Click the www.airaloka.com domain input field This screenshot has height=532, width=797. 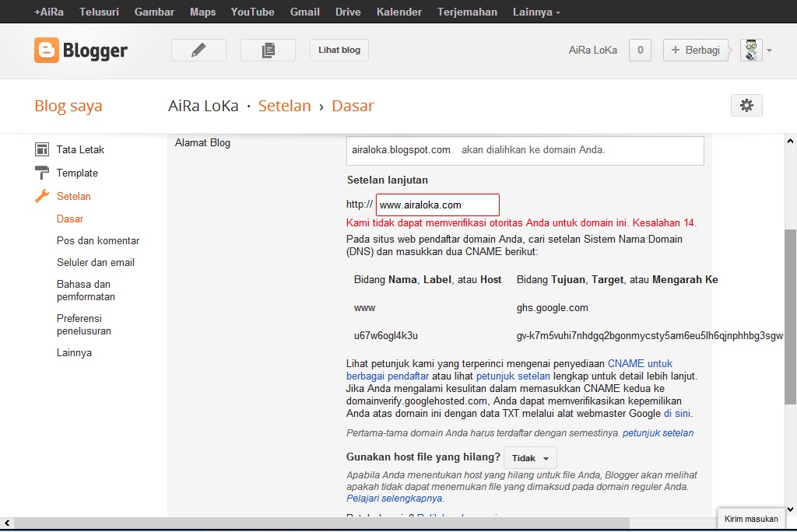click(437, 205)
